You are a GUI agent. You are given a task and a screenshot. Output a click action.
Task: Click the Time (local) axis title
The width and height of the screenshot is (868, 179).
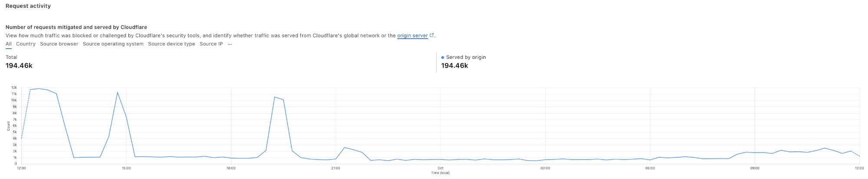click(440, 173)
